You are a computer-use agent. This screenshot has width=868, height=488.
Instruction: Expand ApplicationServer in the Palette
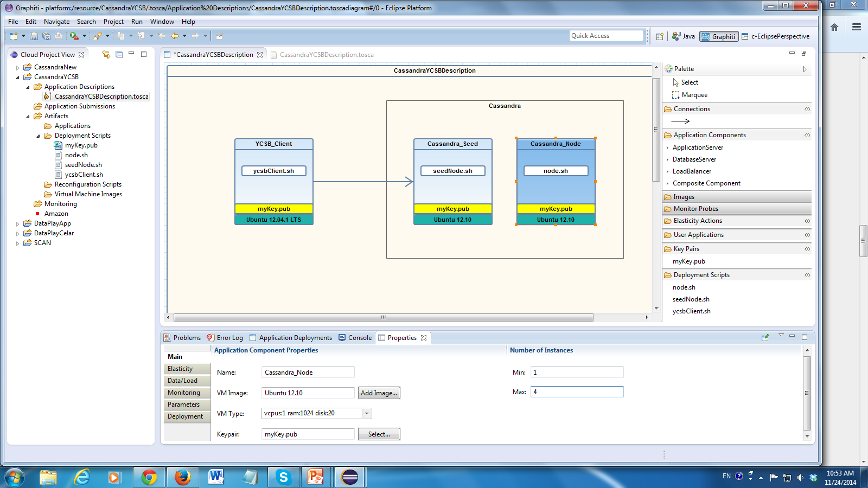click(x=667, y=147)
